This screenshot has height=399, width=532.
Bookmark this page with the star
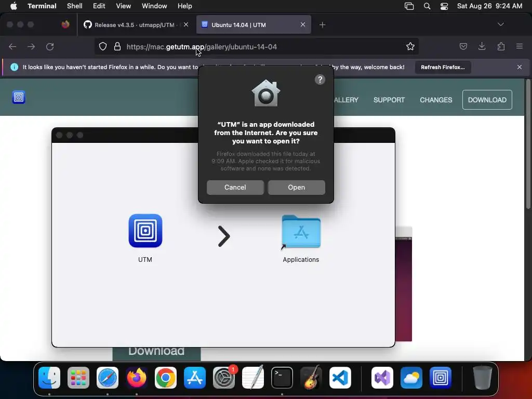click(410, 46)
